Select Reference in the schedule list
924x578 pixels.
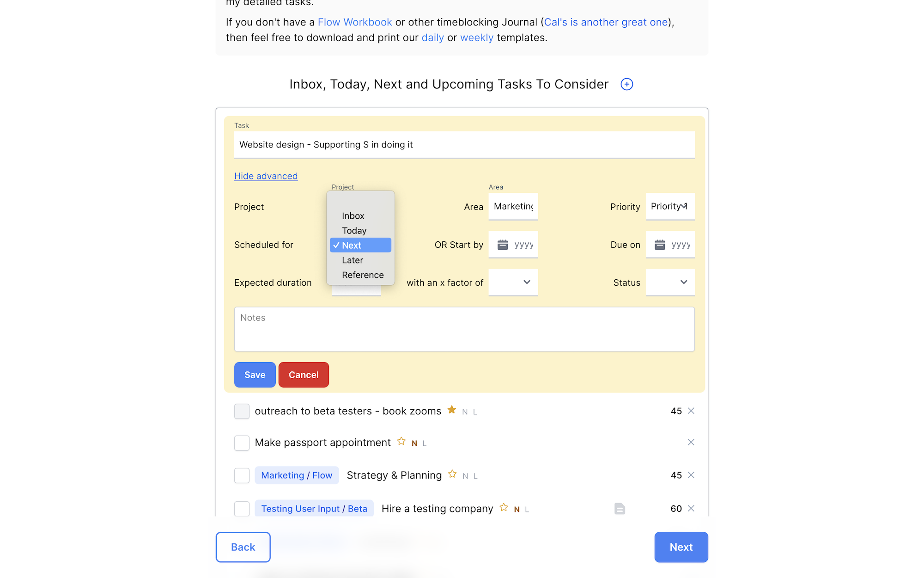pyautogui.click(x=360, y=275)
